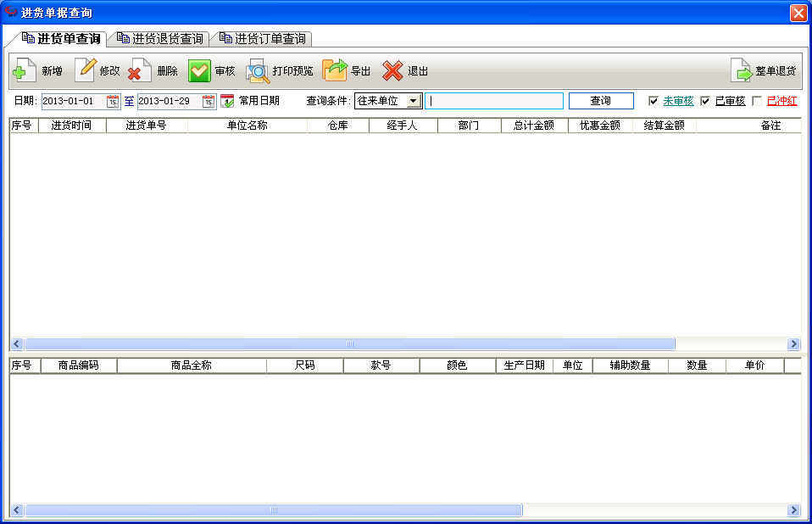This screenshot has width=812, height=524.
Task: Focus the query keyword input field
Action: coord(494,101)
